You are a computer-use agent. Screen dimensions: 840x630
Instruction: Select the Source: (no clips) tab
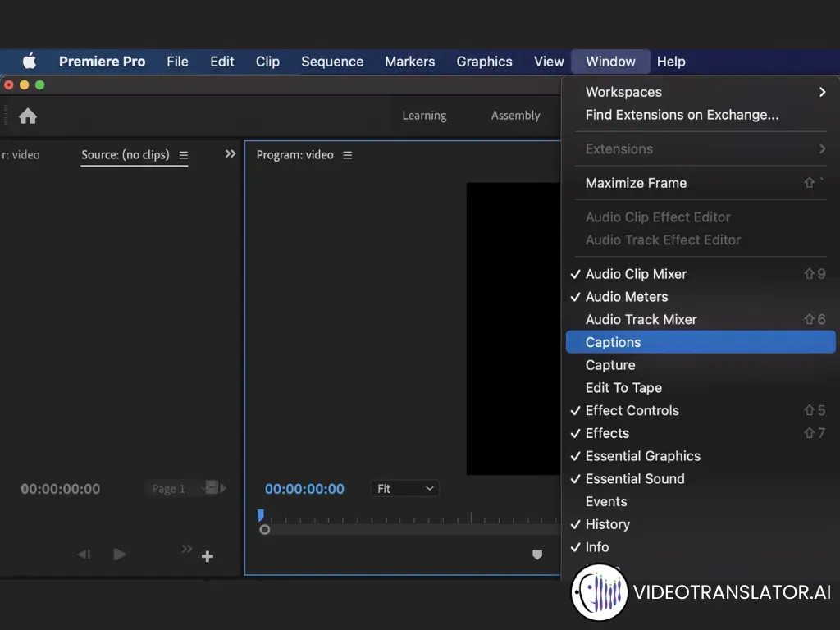[125, 155]
